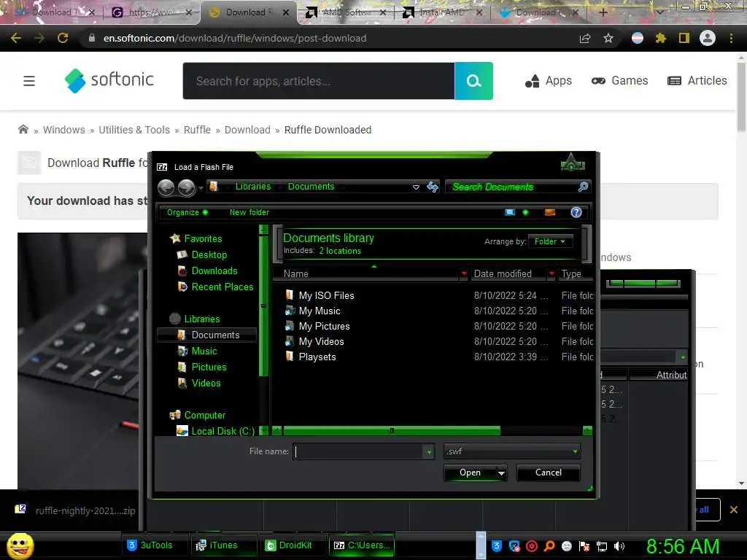Open the recent locations arrow dropdown
The width and height of the screenshot is (747, 560).
tap(201, 188)
